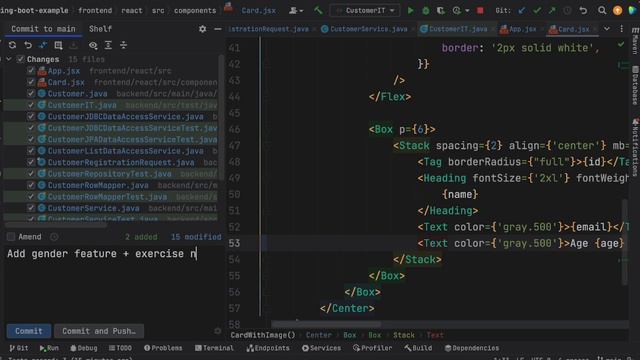Click components in navigation path
The image size is (640, 360).
coord(195,11)
